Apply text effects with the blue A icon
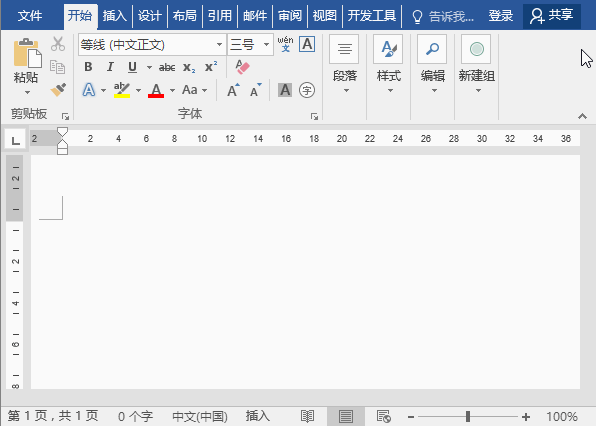The width and height of the screenshot is (596, 426). pos(89,90)
